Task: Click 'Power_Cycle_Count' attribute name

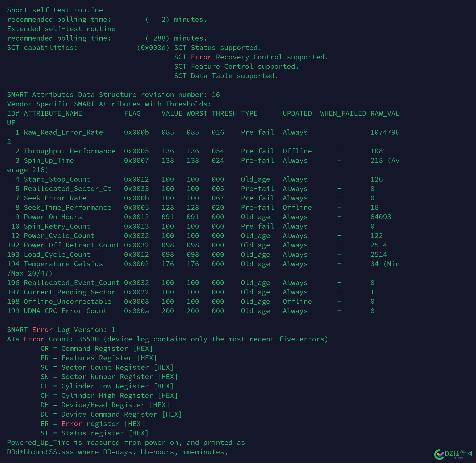Action: coord(59,236)
